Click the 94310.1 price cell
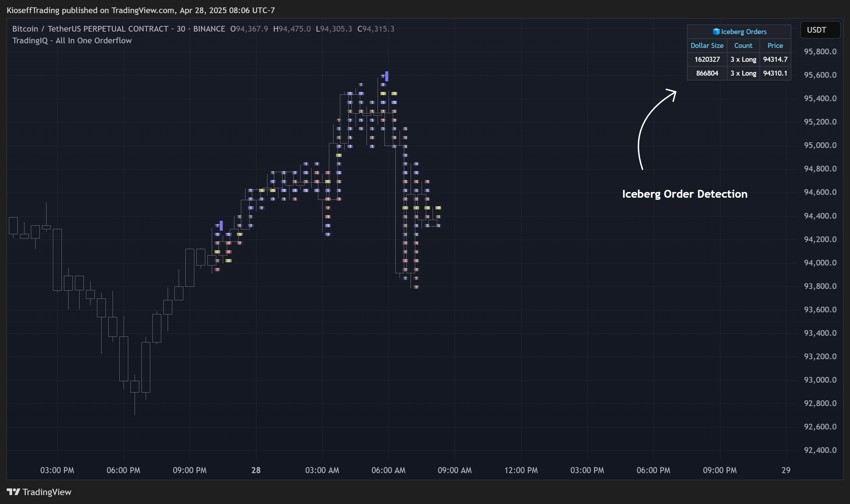The image size is (850, 504). tap(775, 73)
